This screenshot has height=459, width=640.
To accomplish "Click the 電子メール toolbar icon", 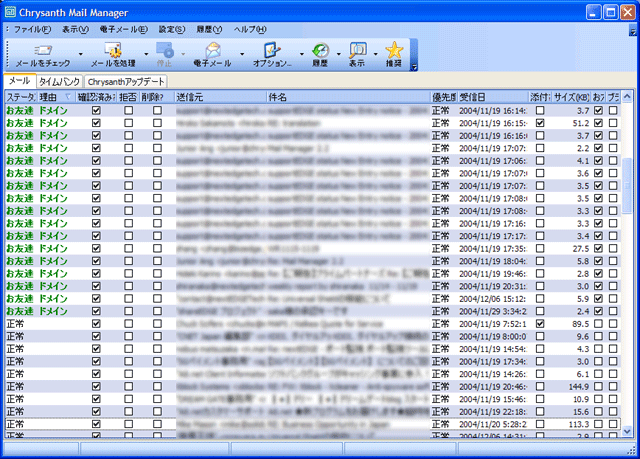I will [213, 50].
